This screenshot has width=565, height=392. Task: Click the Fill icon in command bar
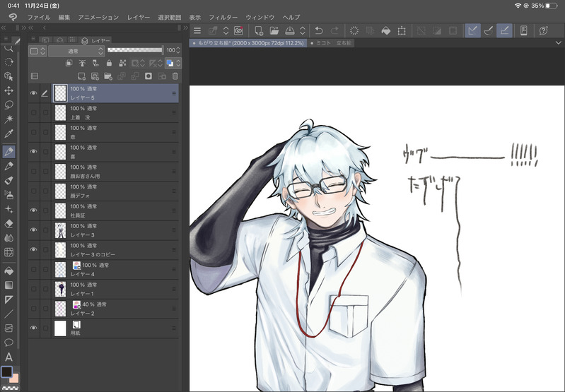click(x=385, y=30)
